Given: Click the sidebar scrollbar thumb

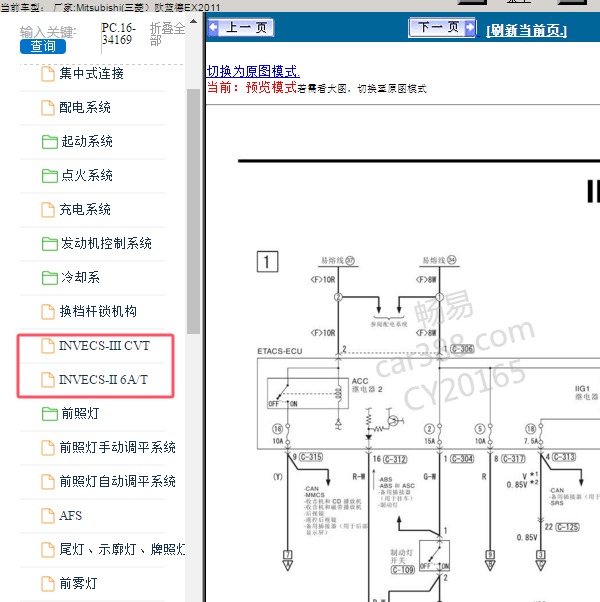Looking at the screenshot, I should click(193, 211).
